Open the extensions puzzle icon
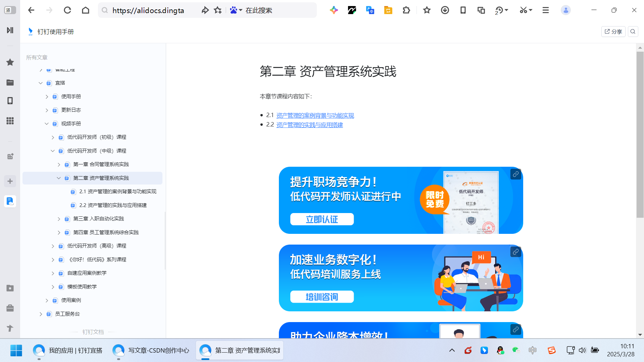The width and height of the screenshot is (644, 362). (x=406, y=10)
